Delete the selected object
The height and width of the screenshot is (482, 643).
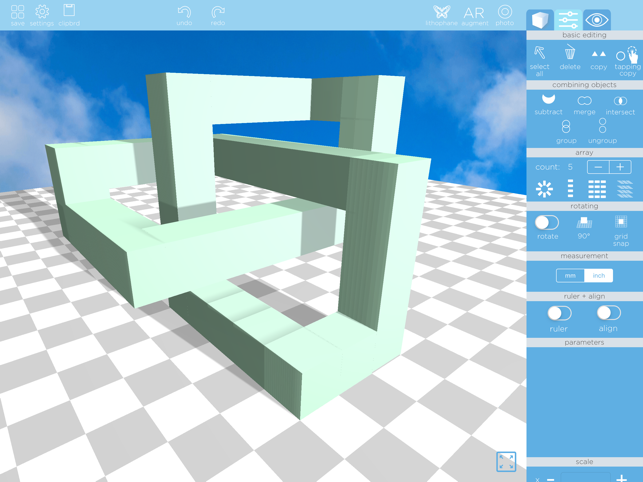pyautogui.click(x=570, y=58)
